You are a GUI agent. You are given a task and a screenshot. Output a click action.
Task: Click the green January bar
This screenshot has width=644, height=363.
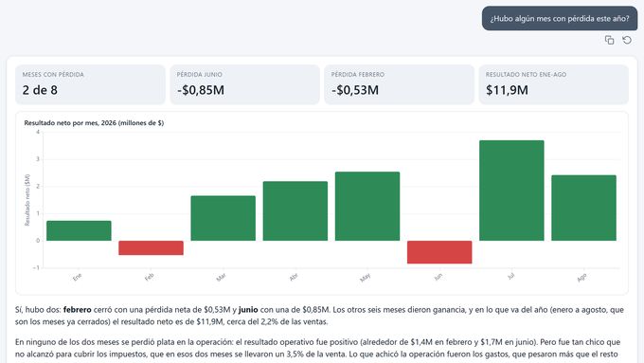click(79, 230)
